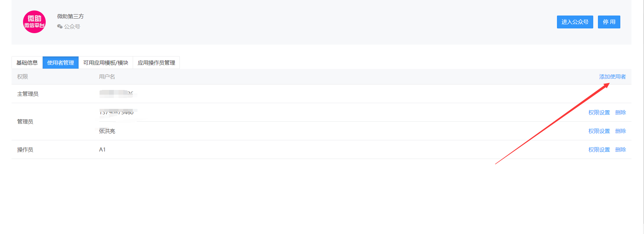The width and height of the screenshot is (644, 234).
Task: Open the 基础信息 tab
Action: tap(27, 63)
